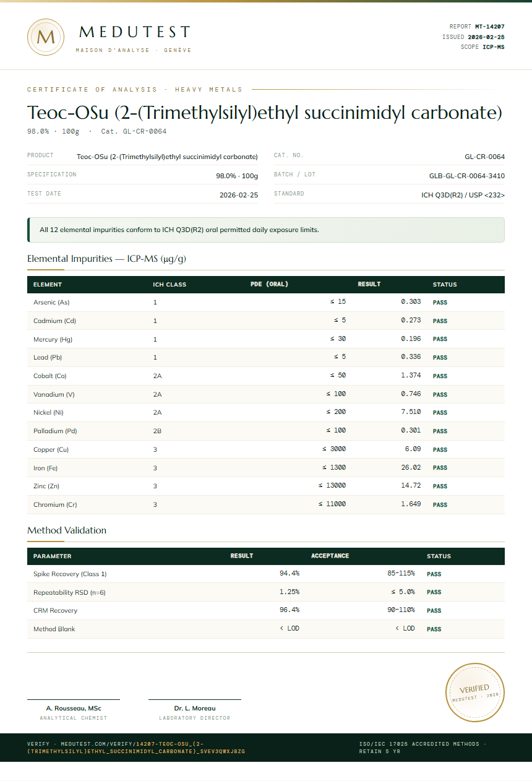Select the Method Blank row label
This screenshot has height=781, width=532.
tap(54, 629)
